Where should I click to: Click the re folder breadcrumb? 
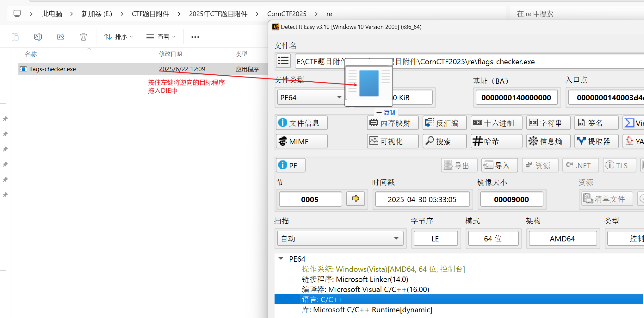329,14
